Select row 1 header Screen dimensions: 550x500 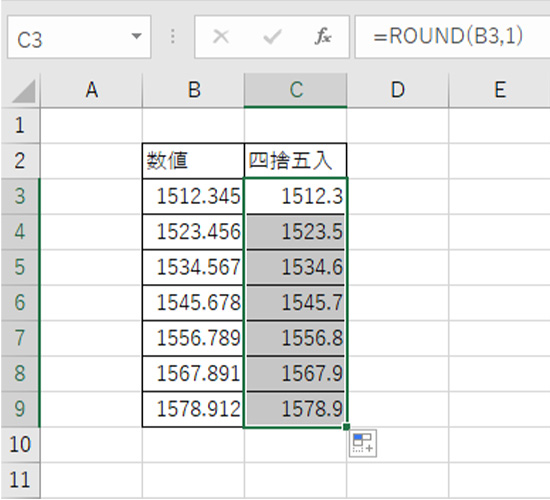point(20,125)
